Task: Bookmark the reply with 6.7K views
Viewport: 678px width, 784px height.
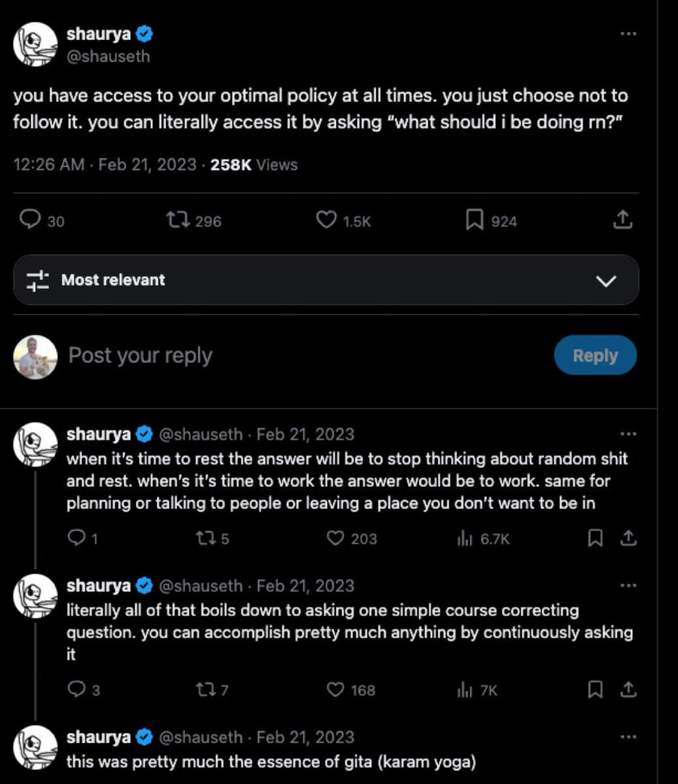Action: pyautogui.click(x=595, y=538)
